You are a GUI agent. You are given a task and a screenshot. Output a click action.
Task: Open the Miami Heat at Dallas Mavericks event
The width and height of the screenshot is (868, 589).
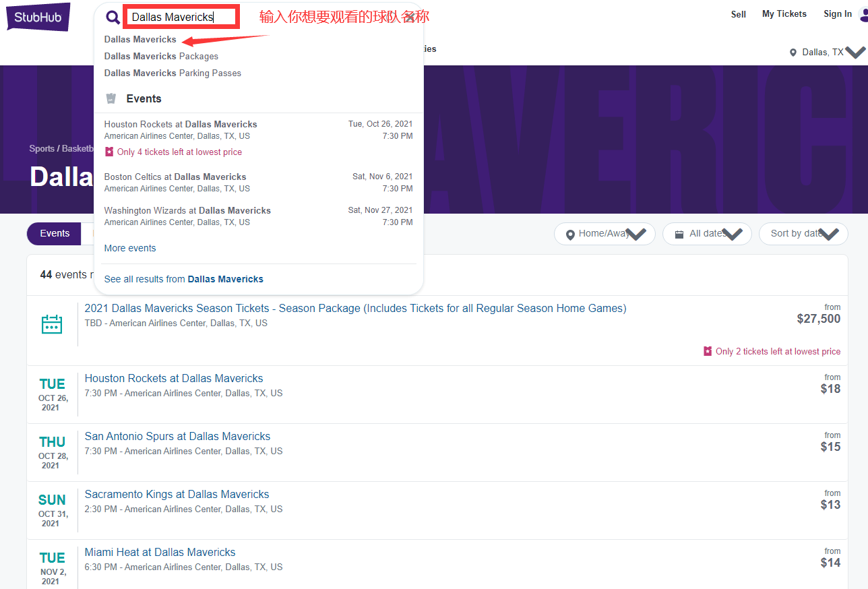click(x=160, y=553)
